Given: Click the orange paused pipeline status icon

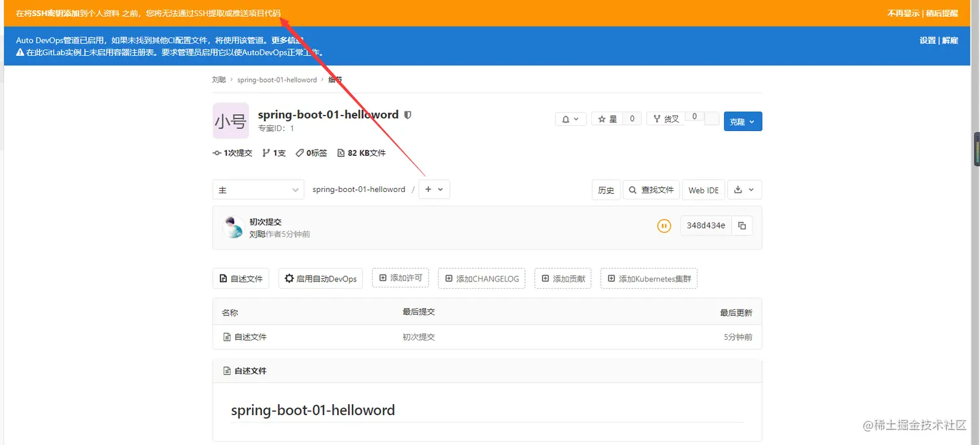Looking at the screenshot, I should [x=664, y=226].
